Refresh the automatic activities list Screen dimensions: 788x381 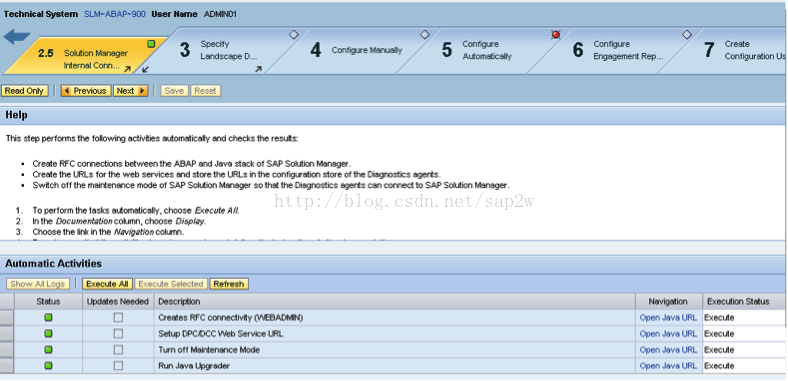(x=229, y=284)
